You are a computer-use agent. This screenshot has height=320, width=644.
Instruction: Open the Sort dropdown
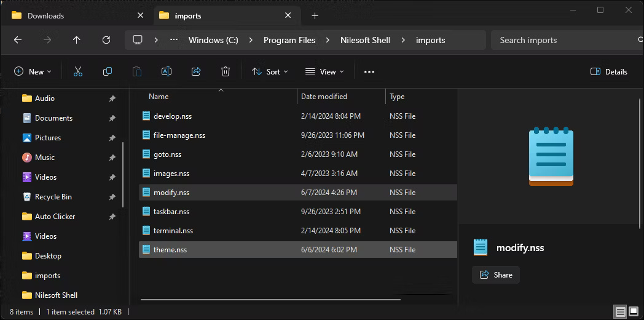click(270, 71)
